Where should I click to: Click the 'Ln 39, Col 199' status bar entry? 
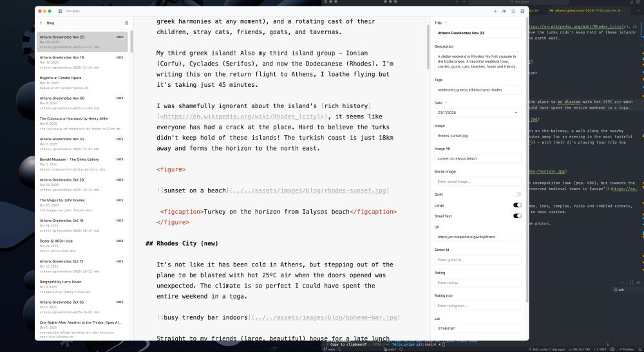579,349
